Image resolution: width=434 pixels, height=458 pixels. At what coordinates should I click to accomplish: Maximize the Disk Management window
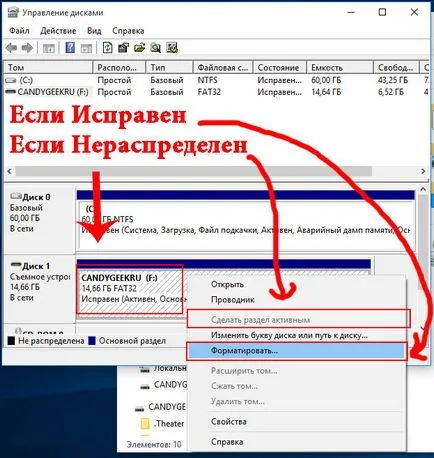click(x=383, y=12)
